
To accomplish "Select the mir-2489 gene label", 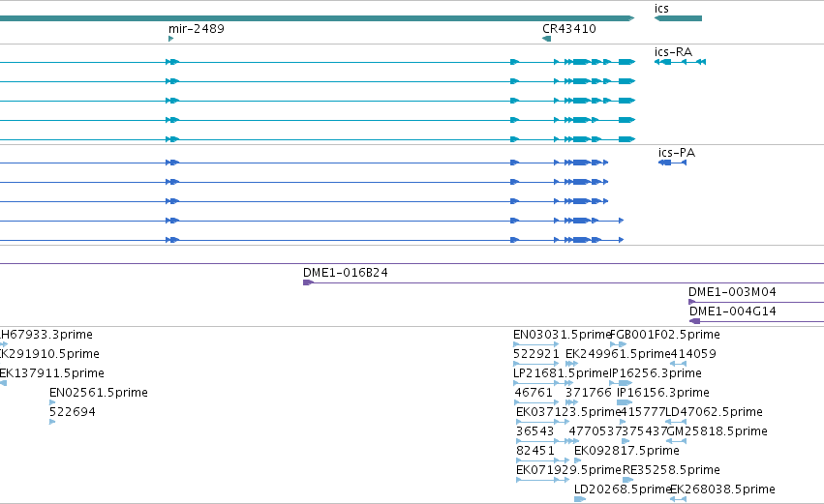I will (x=196, y=28).
